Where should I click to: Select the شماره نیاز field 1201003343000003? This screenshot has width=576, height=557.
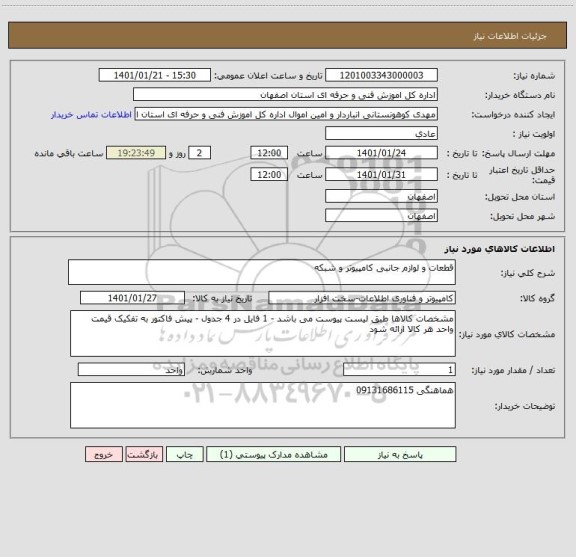pos(381,75)
